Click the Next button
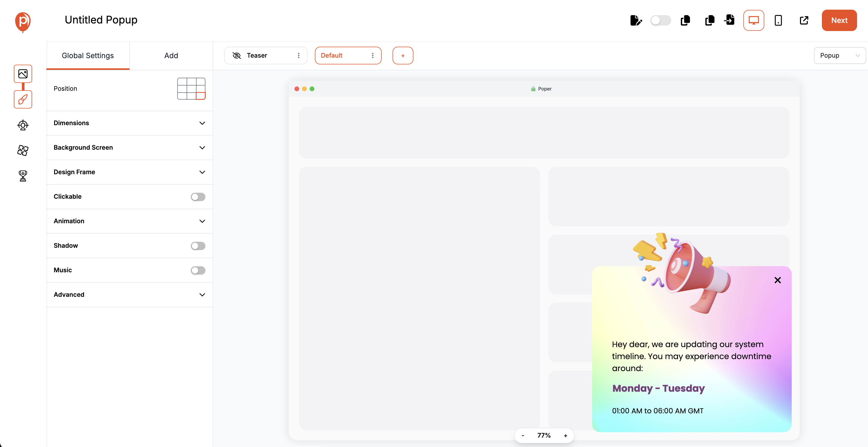 click(839, 20)
